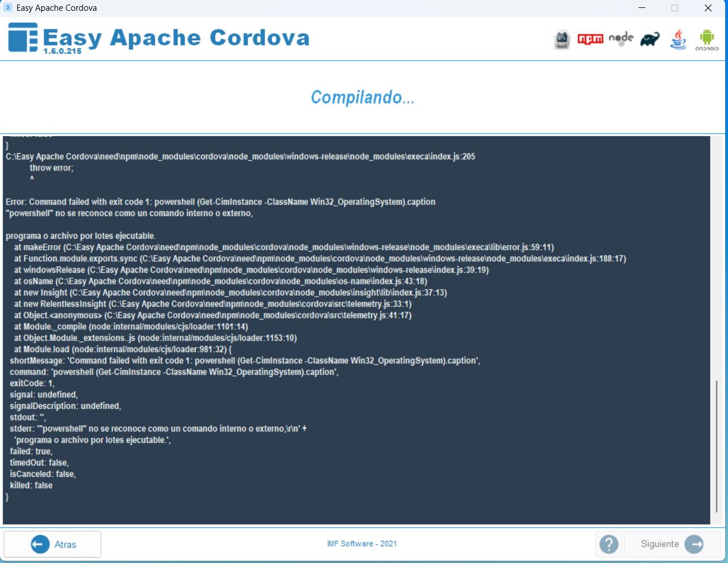Click the 'programa o archivo por lotes ejecutable.' line
Screen dimensions: 728x563
click(x=80, y=236)
